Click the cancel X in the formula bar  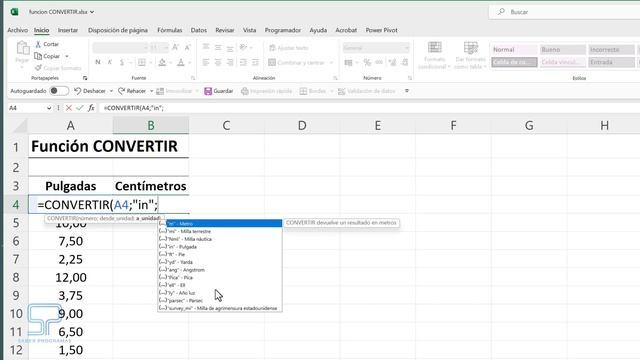pyautogui.click(x=69, y=108)
